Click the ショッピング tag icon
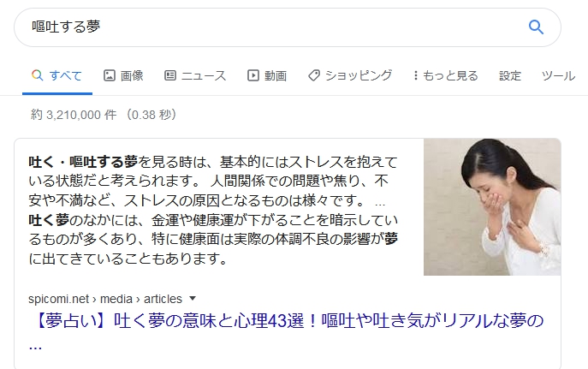Image resolution: width=588 pixels, height=369 pixels. [314, 75]
